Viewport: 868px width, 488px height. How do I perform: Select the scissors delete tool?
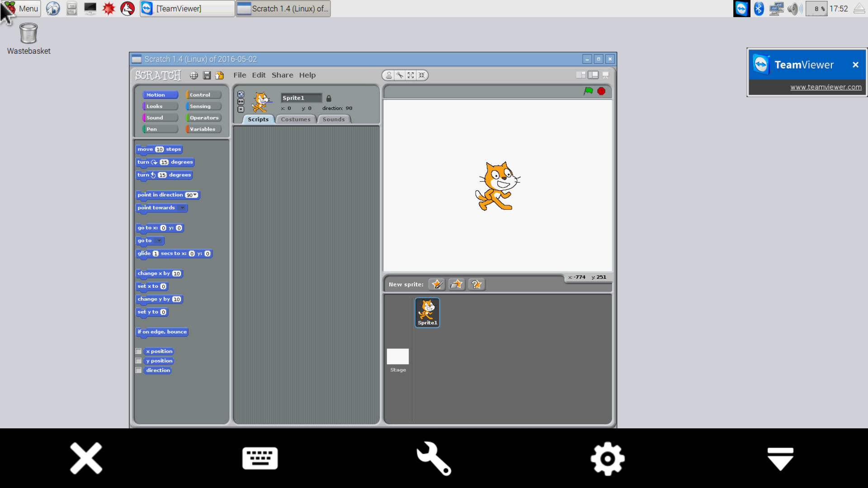tap(400, 75)
